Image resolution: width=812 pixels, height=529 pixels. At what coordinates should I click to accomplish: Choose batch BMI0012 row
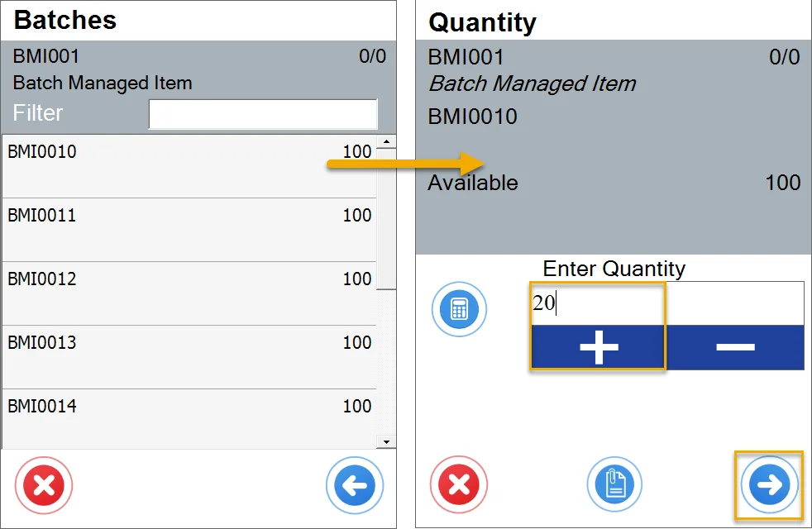click(189, 293)
